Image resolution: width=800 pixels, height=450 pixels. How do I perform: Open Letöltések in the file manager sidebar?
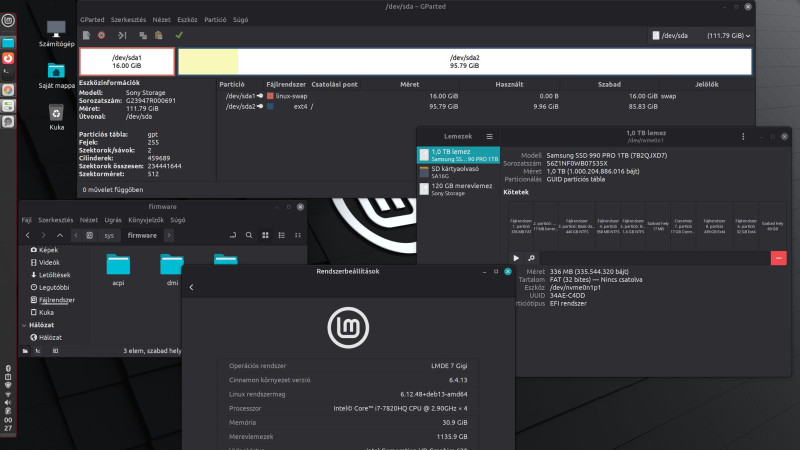[55, 275]
